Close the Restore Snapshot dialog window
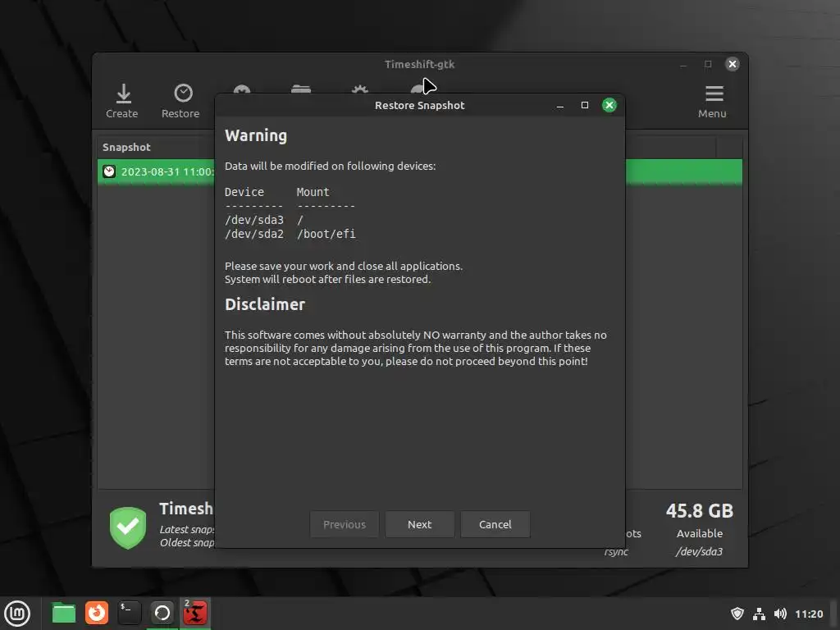 click(x=609, y=105)
